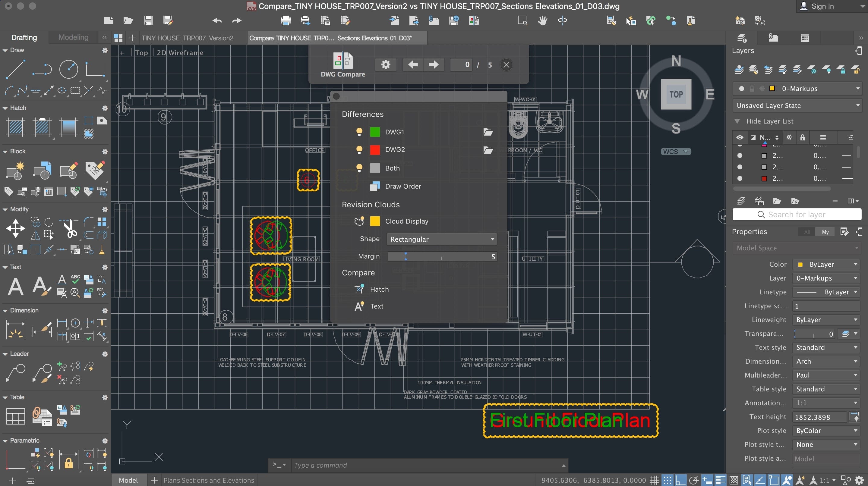This screenshot has height=486, width=868.
Task: Advance to next difference with forward arrow
Action: (x=434, y=64)
